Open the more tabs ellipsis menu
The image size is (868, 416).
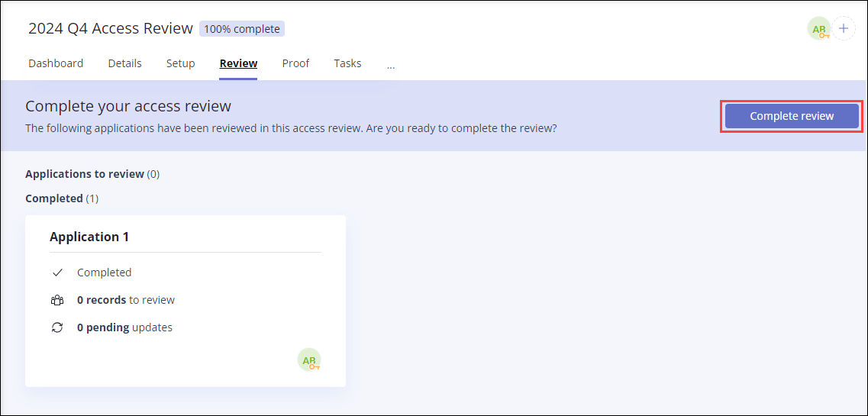(x=391, y=65)
